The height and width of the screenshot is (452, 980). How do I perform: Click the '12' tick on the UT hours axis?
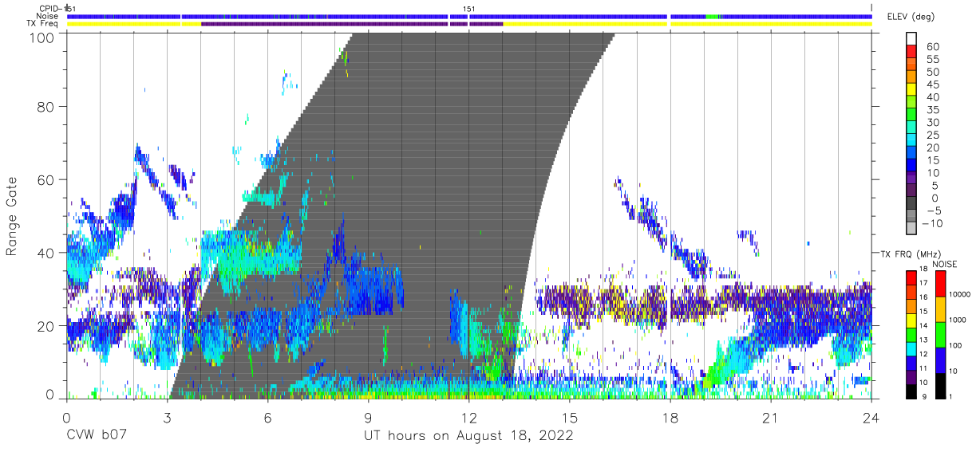(x=468, y=417)
